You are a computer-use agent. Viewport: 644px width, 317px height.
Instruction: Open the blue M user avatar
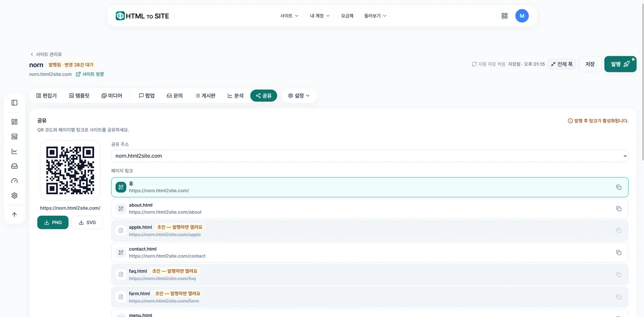(522, 16)
